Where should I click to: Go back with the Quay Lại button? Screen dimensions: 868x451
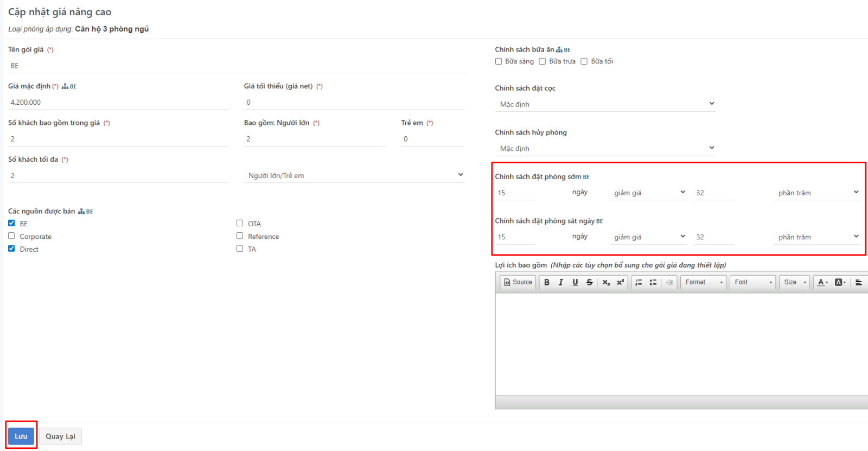click(x=60, y=436)
